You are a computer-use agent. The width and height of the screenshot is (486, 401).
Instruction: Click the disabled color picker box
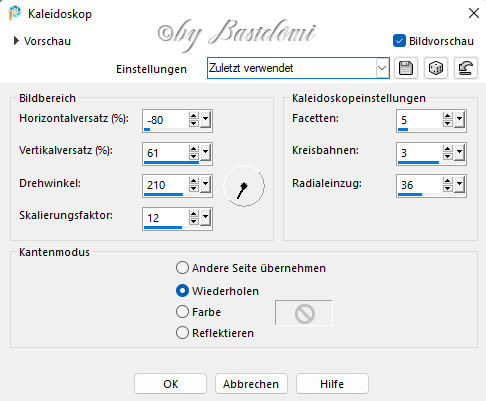(x=304, y=313)
